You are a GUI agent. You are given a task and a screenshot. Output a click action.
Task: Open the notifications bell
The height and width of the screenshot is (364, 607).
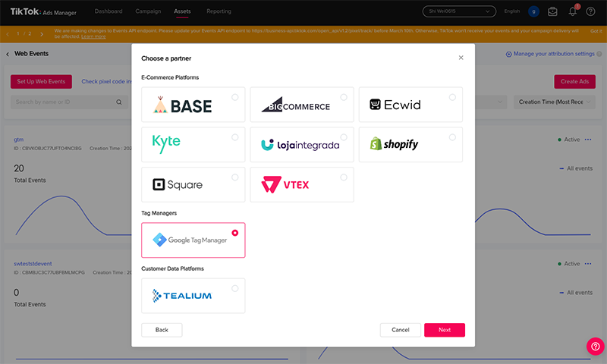pyautogui.click(x=573, y=11)
